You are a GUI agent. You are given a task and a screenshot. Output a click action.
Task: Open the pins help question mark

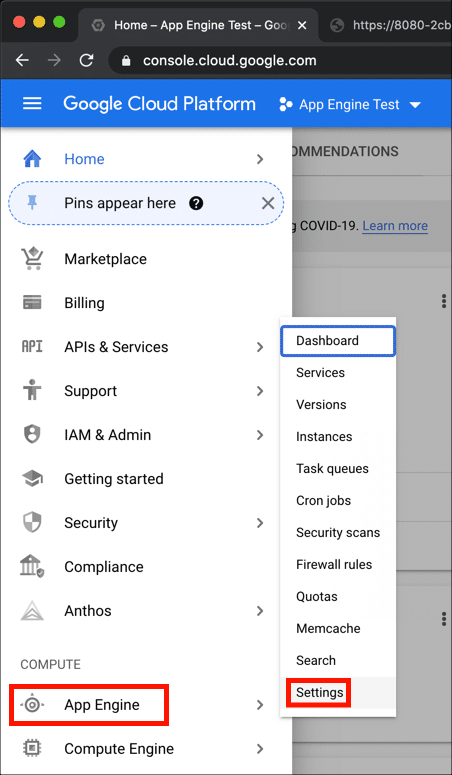coord(196,203)
